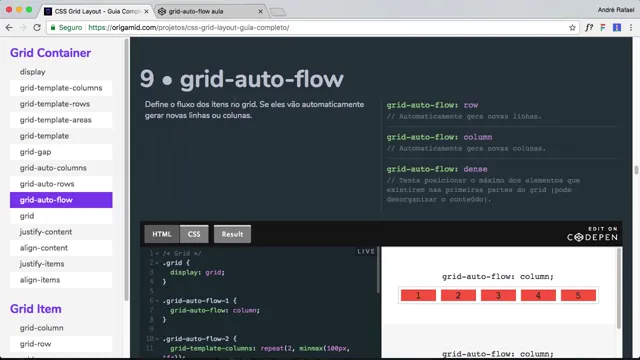Open the font finder extension icon
This screenshot has height=360, width=640.
pyautogui.click(x=589, y=28)
